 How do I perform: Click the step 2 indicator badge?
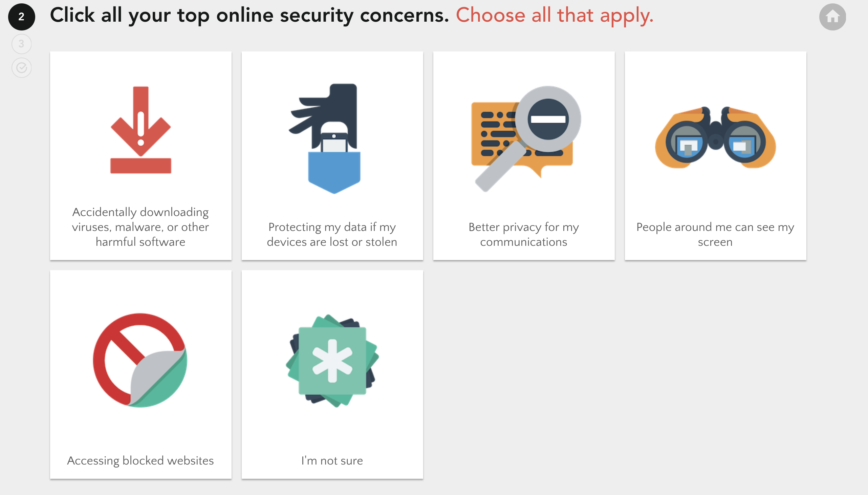coord(21,16)
